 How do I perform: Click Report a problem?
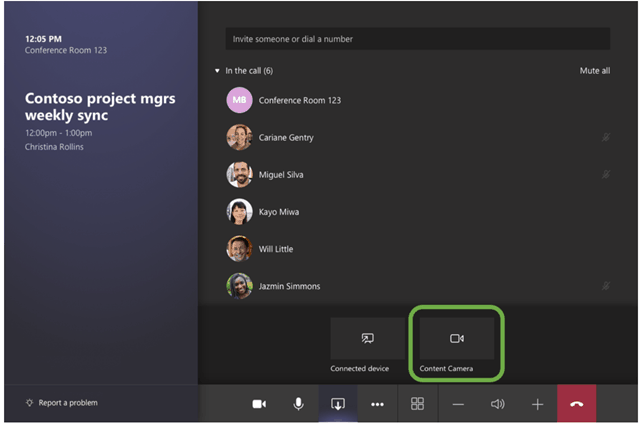pyautogui.click(x=62, y=403)
